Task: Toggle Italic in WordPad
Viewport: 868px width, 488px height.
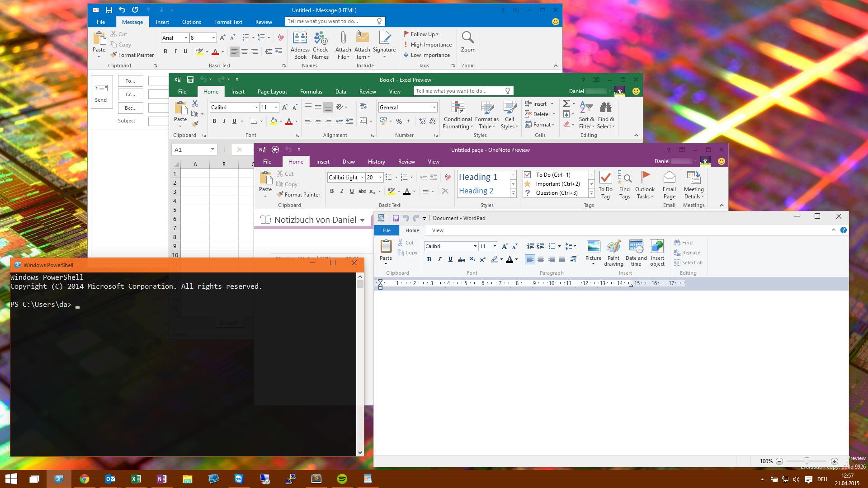Action: click(x=439, y=259)
